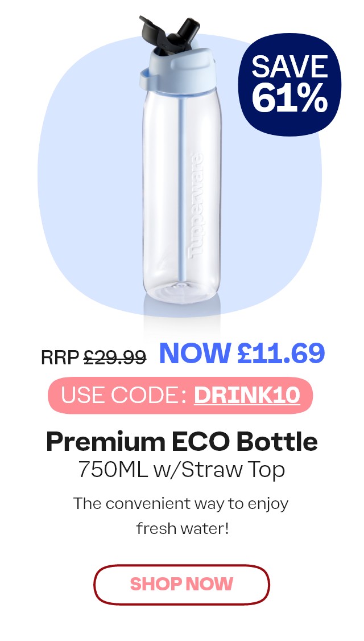
Task: Click the fresh water! text line
Action: pos(182,529)
